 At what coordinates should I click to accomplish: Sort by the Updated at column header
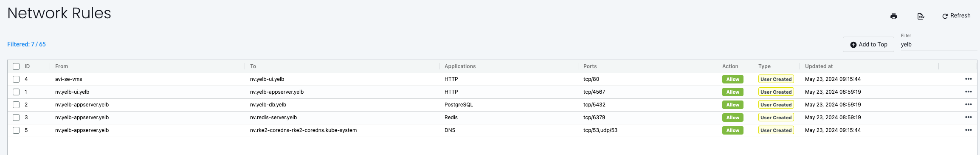coord(819,66)
